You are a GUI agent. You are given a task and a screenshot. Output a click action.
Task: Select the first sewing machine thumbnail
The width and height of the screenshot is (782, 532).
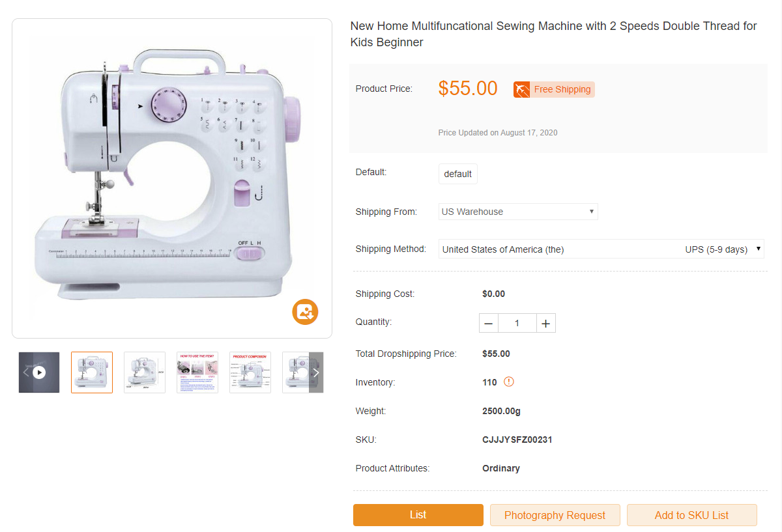92,372
